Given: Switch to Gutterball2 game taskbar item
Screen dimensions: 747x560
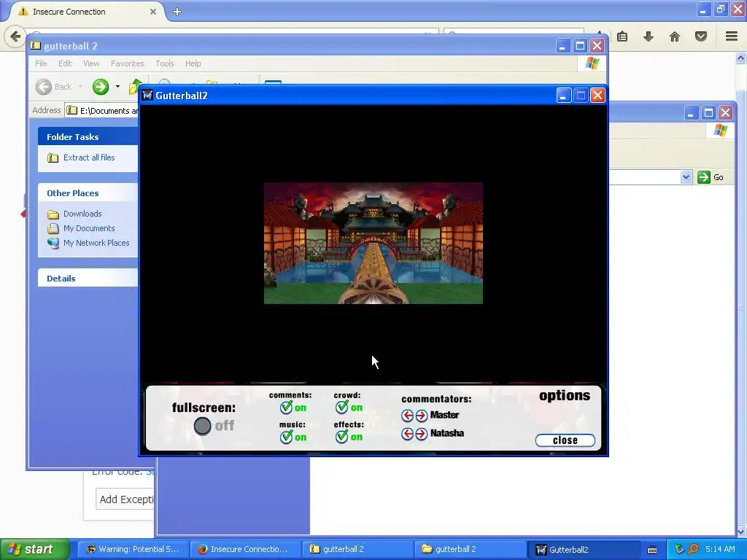Looking at the screenshot, I should coord(581,549).
